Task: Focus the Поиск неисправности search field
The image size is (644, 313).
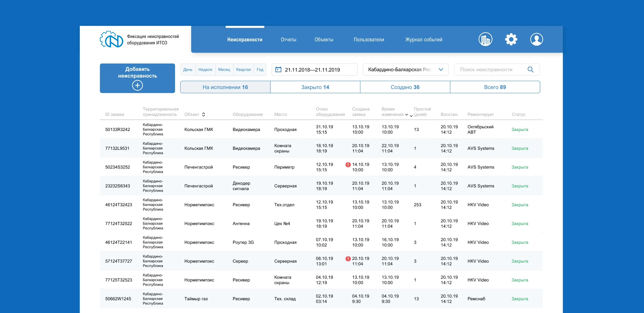Action: [x=497, y=70]
